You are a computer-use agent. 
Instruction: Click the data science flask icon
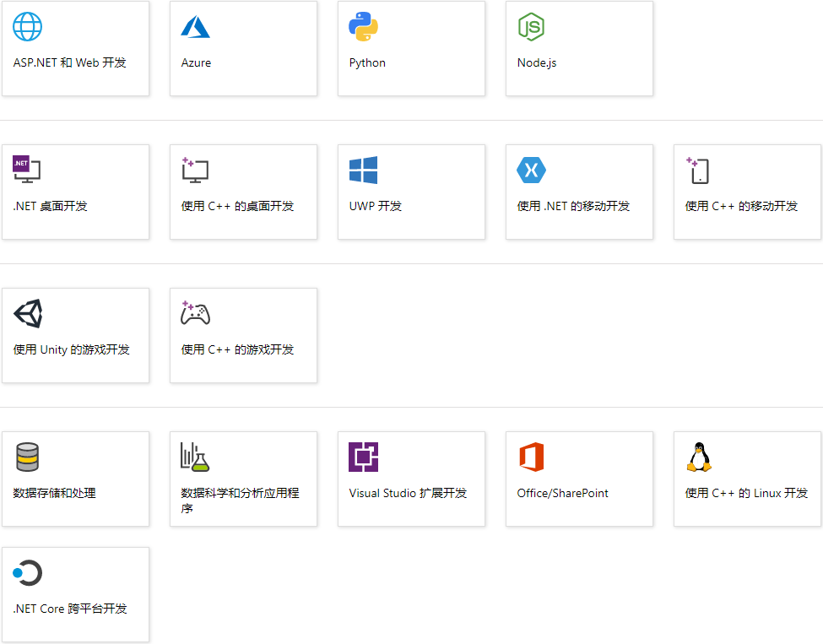point(195,457)
